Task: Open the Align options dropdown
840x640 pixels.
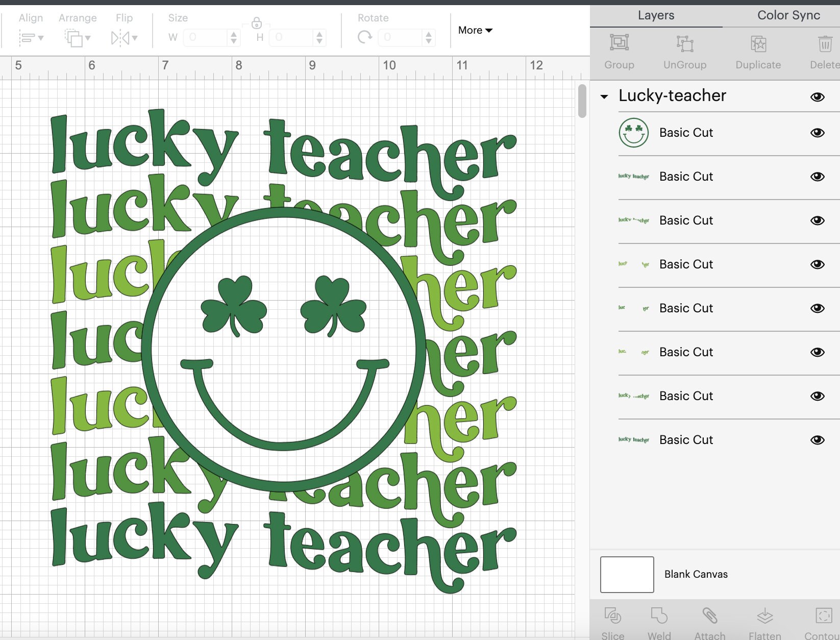Action: pyautogui.click(x=32, y=38)
